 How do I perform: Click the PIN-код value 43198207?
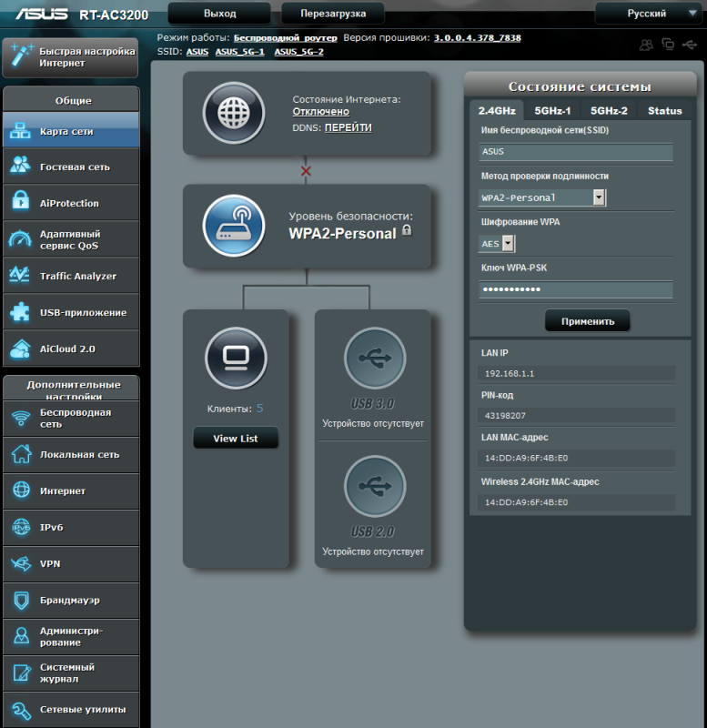[x=505, y=416]
